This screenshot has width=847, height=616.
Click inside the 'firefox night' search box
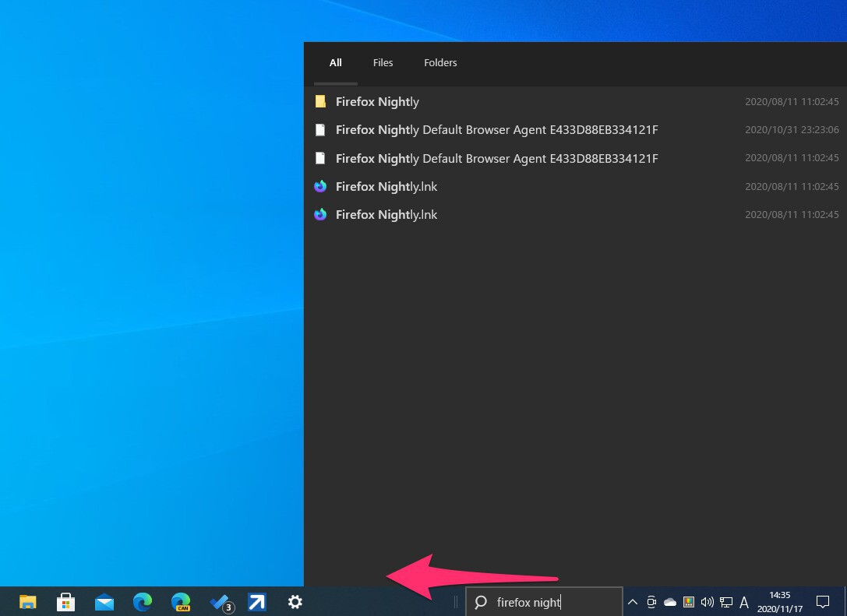click(553, 602)
